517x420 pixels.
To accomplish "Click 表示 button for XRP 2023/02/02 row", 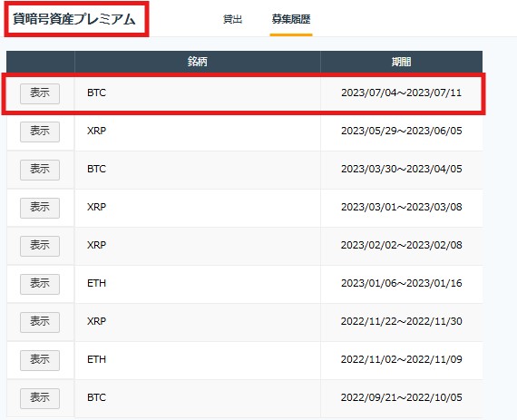I will coord(40,246).
